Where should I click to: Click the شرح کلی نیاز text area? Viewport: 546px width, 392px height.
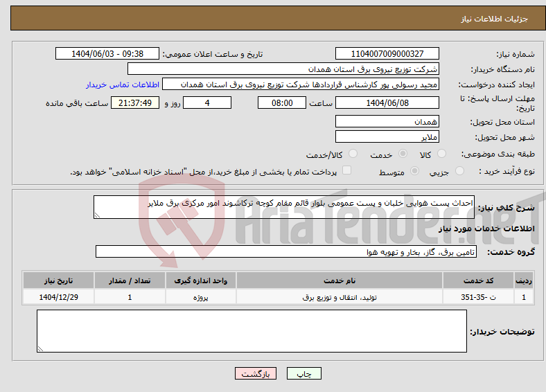pyautogui.click(x=284, y=207)
